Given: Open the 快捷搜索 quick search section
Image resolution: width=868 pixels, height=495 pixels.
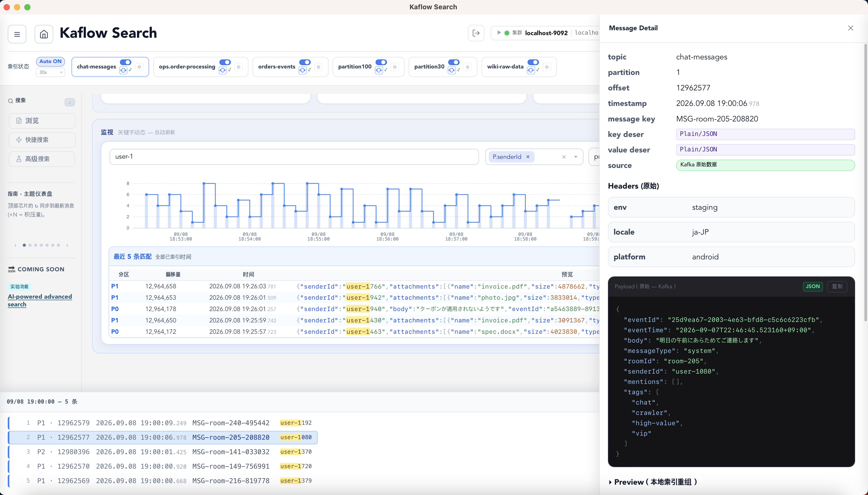Looking at the screenshot, I should pos(42,140).
